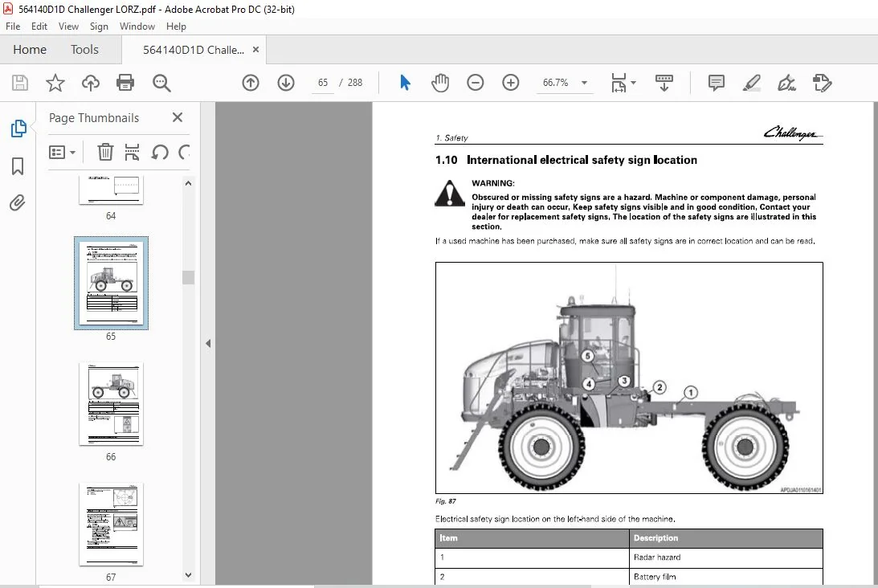878x588 pixels.
Task: Open the Sign document pen tool
Action: coord(786,83)
